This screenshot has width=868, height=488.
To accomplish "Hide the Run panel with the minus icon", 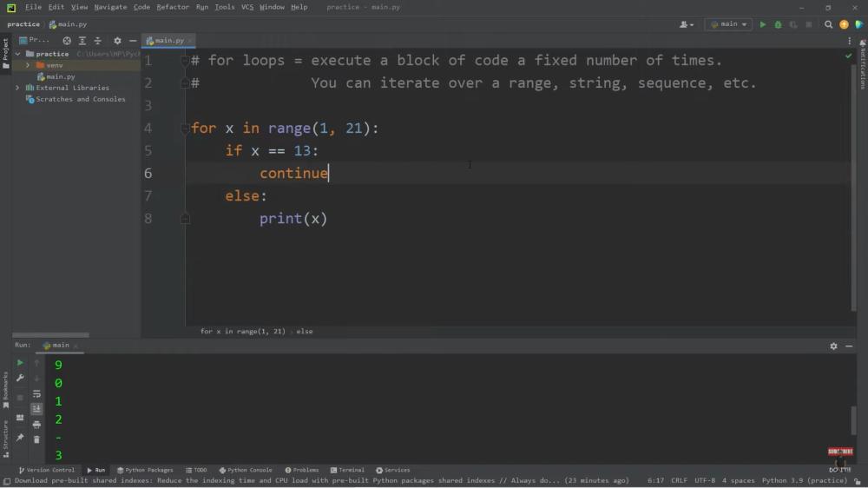I will coord(849,346).
